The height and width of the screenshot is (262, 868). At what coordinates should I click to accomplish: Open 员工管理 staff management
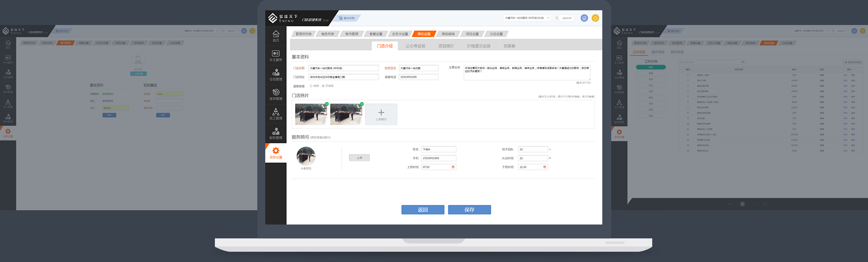(276, 114)
